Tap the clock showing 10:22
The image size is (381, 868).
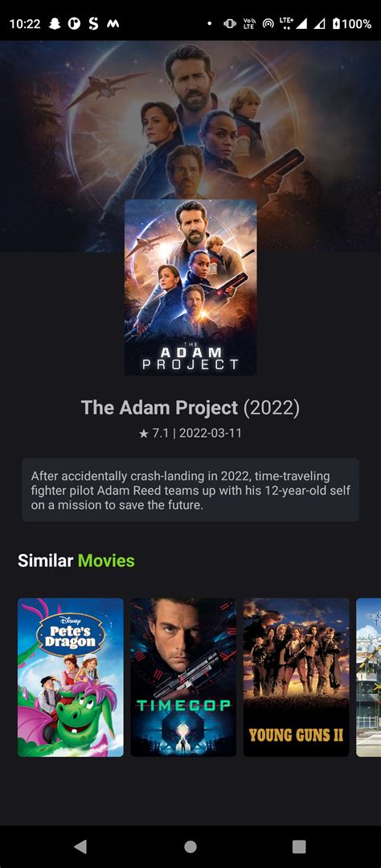click(x=25, y=24)
